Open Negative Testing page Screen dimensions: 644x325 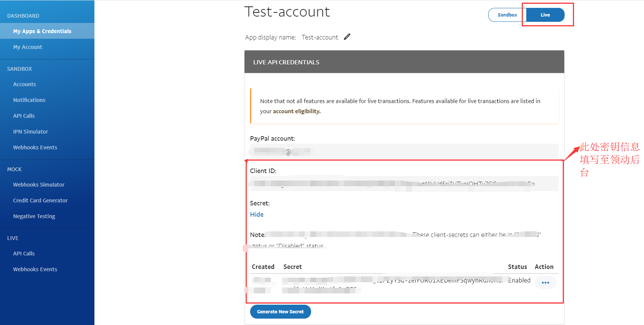[34, 216]
